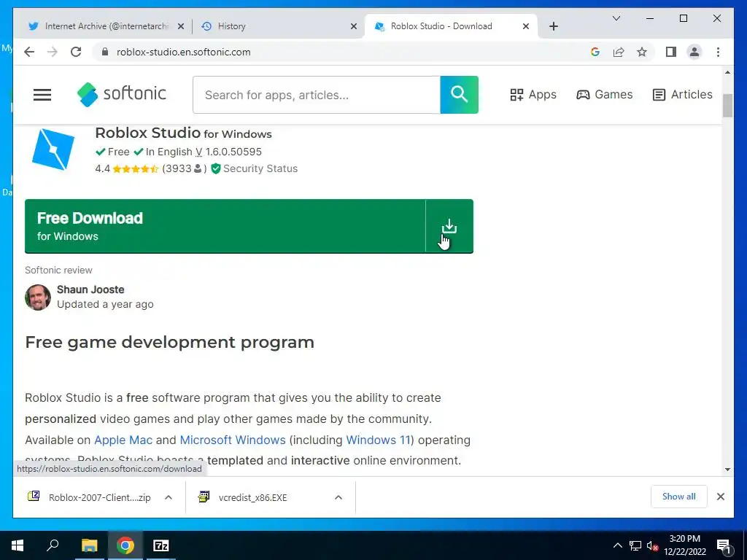Image resolution: width=747 pixels, height=560 pixels.
Task: Click the browser forward arrow
Action: tap(53, 52)
